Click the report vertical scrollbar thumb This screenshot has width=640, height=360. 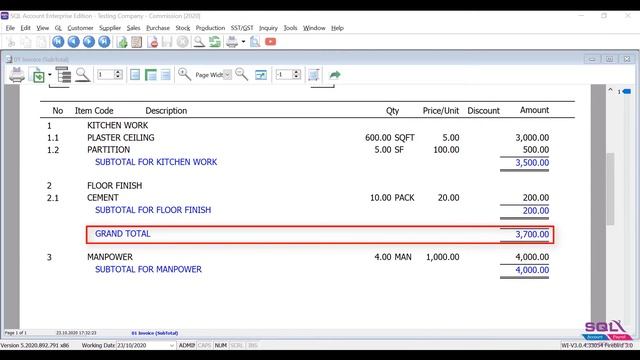(x=611, y=189)
